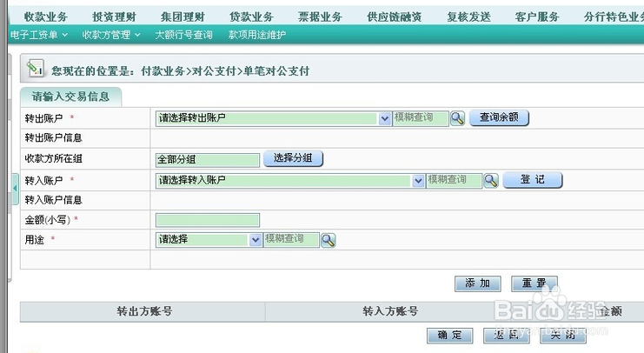Click the 返回 button
644x353 pixels.
(x=507, y=336)
